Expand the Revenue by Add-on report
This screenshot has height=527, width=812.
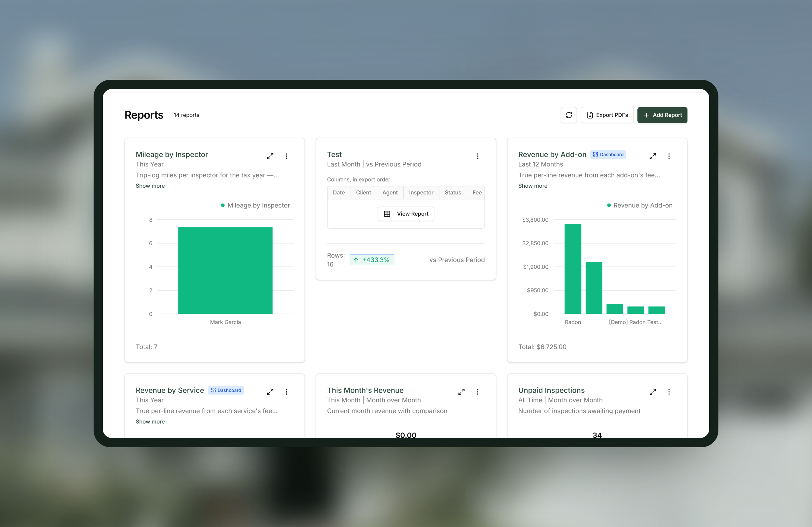coord(652,156)
